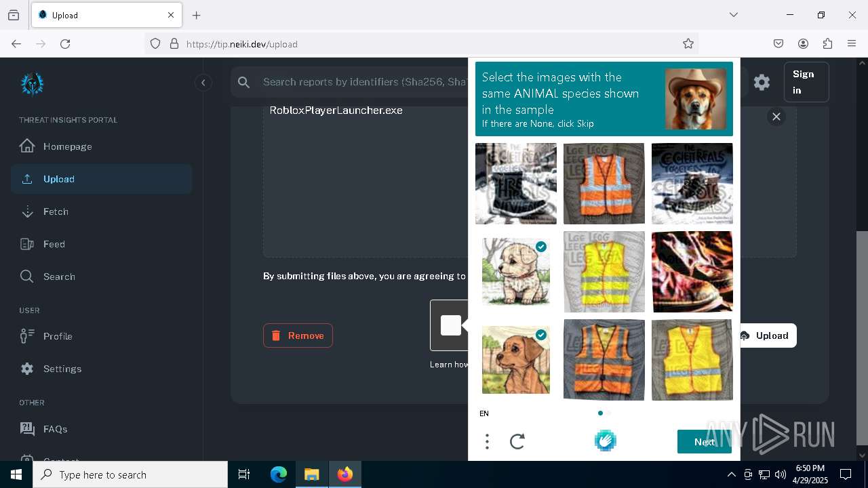Open Settings in the sidebar
This screenshot has height=488, width=868.
102,369
